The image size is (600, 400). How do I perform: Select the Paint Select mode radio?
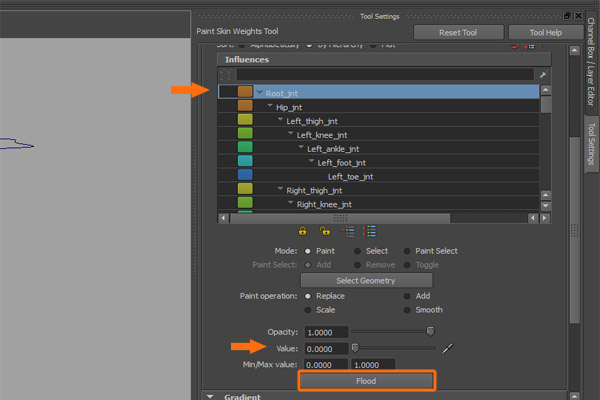(408, 251)
